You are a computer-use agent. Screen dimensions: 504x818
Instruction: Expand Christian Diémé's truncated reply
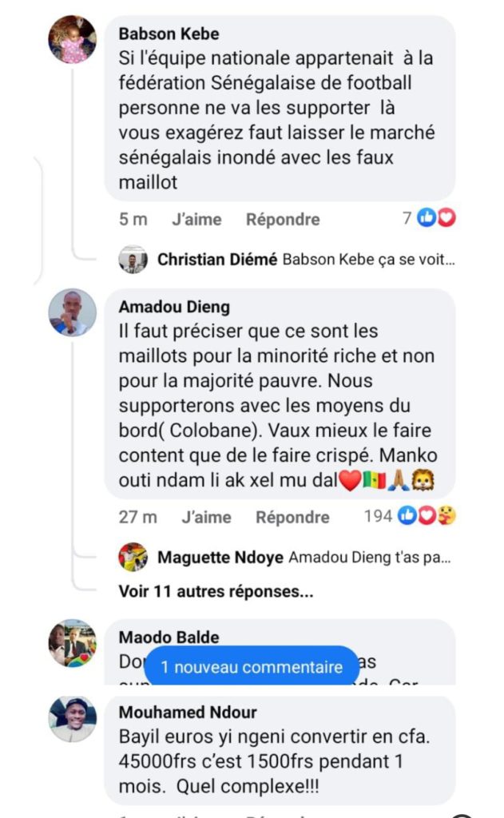(369, 259)
